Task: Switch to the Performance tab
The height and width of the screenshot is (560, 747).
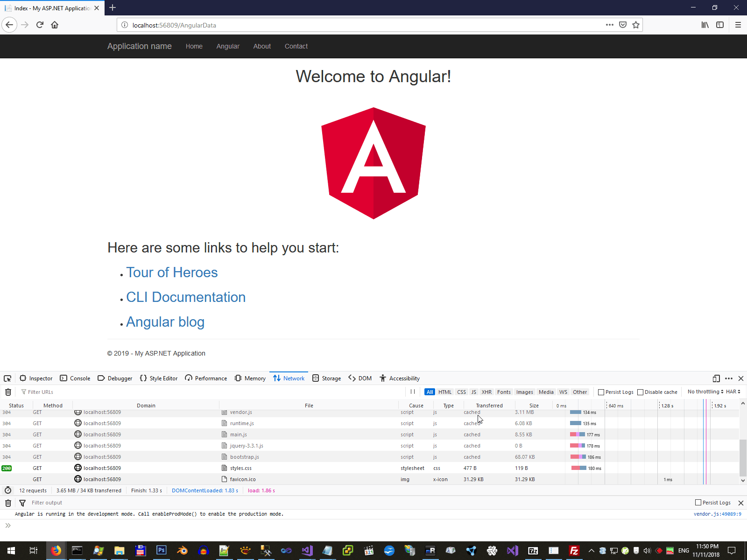Action: [206, 378]
